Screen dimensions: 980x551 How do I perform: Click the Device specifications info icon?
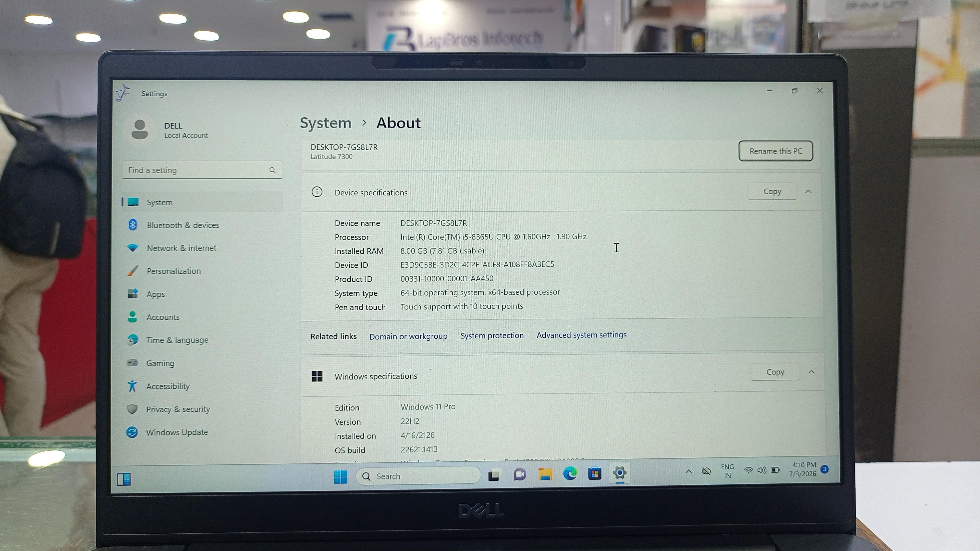point(317,192)
